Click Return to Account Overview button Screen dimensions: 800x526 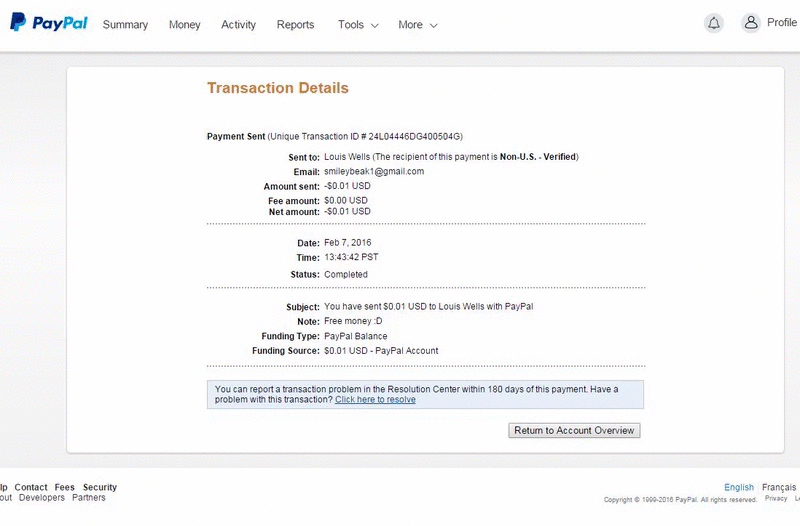click(574, 430)
